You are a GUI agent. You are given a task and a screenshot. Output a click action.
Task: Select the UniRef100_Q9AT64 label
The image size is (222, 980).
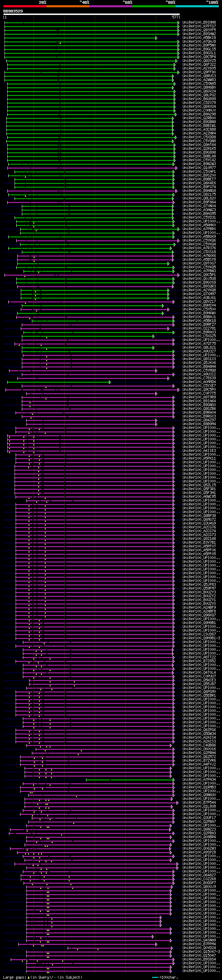[199, 145]
